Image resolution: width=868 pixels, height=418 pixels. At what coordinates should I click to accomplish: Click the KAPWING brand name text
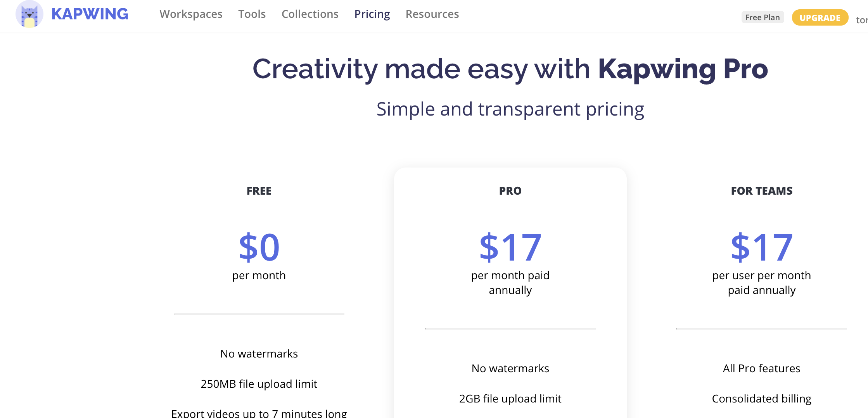coord(90,14)
